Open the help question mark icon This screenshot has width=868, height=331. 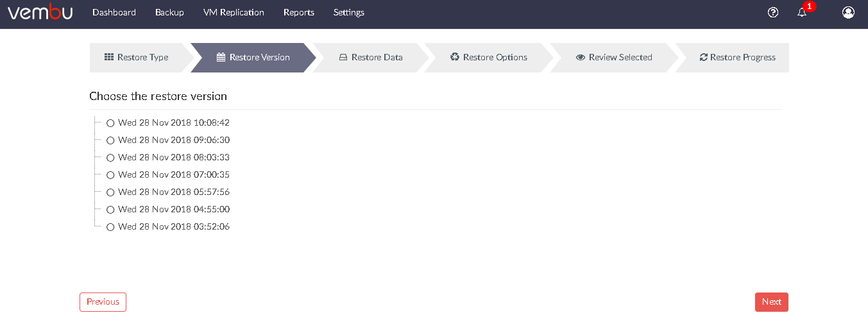pos(773,12)
